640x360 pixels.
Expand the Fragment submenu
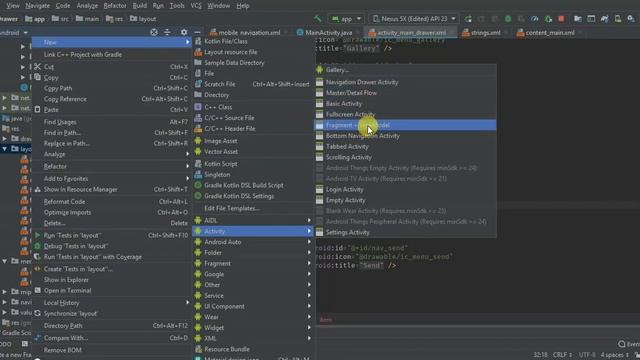[x=309, y=263]
